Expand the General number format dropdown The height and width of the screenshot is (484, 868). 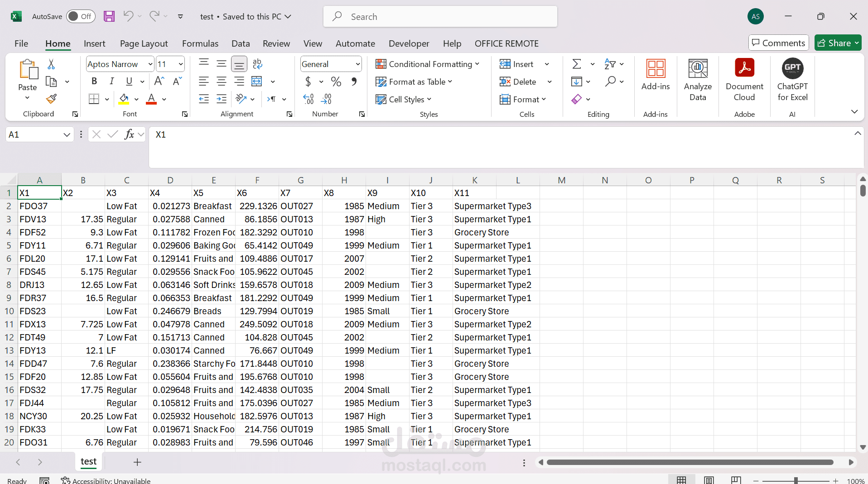point(357,64)
